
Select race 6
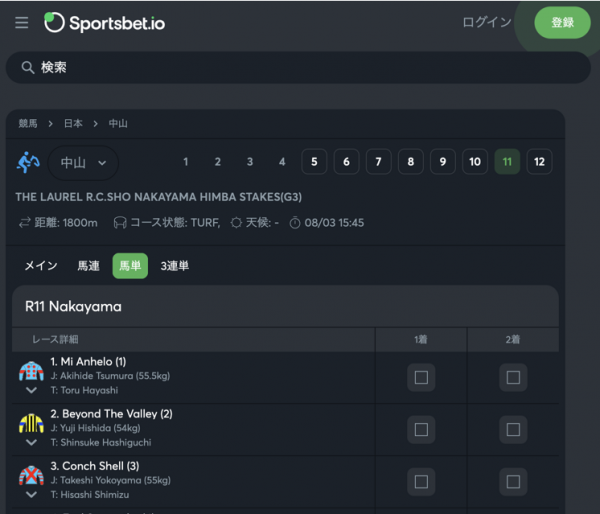point(346,162)
